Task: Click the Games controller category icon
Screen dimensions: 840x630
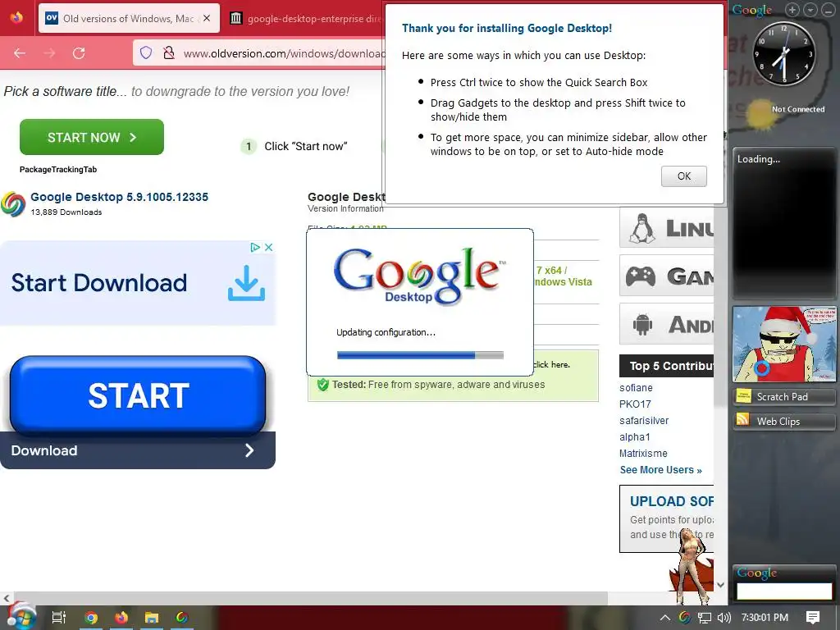Action: [x=641, y=276]
